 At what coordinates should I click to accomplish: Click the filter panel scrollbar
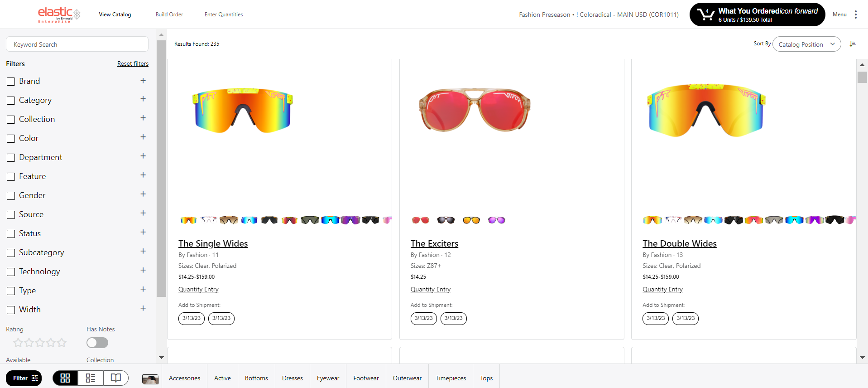[x=161, y=168]
